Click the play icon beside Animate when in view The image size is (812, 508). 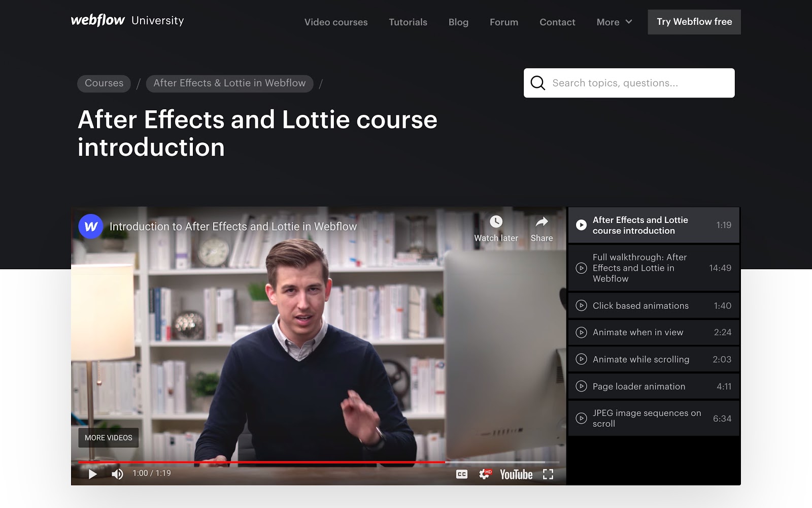point(581,332)
